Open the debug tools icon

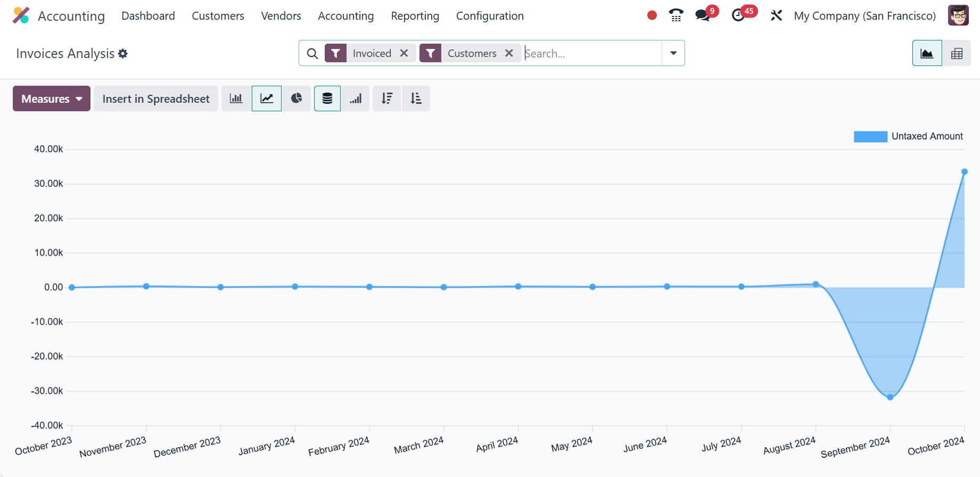pos(776,15)
